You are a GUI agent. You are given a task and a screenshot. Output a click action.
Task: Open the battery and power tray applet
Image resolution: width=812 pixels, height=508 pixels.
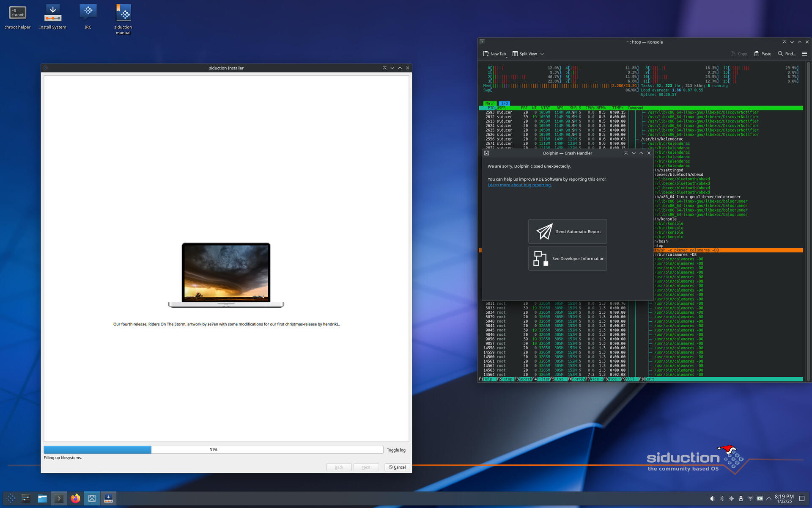760,498
